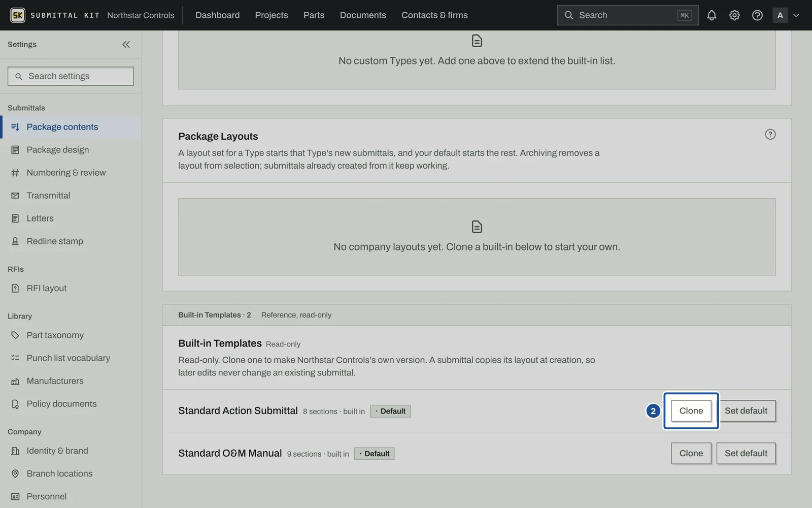The image size is (812, 508).
Task: Open the Dashboard tab
Action: (x=217, y=15)
